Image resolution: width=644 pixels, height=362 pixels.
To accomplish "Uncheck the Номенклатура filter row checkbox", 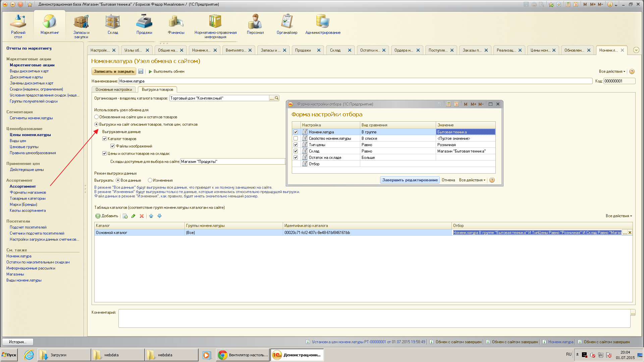I will [296, 132].
